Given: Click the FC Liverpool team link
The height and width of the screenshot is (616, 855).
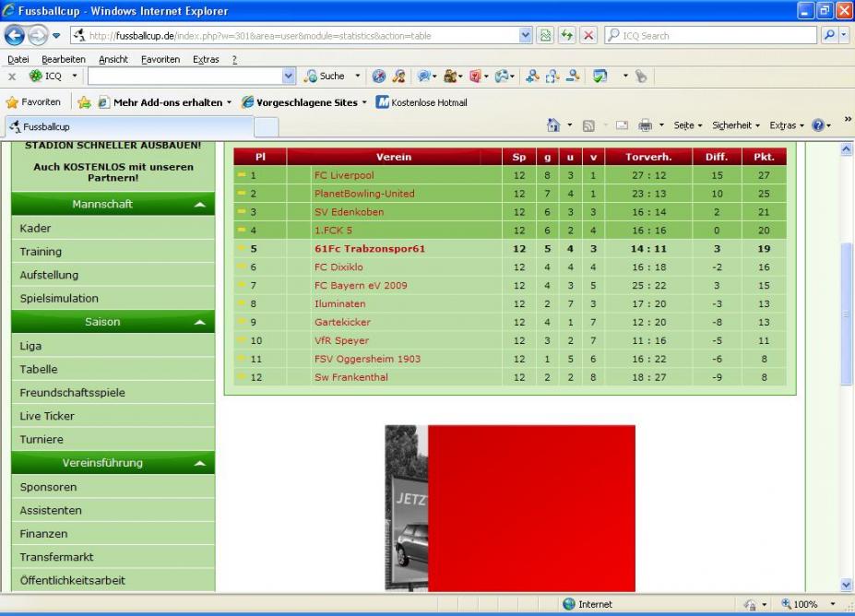Looking at the screenshot, I should click(x=343, y=175).
